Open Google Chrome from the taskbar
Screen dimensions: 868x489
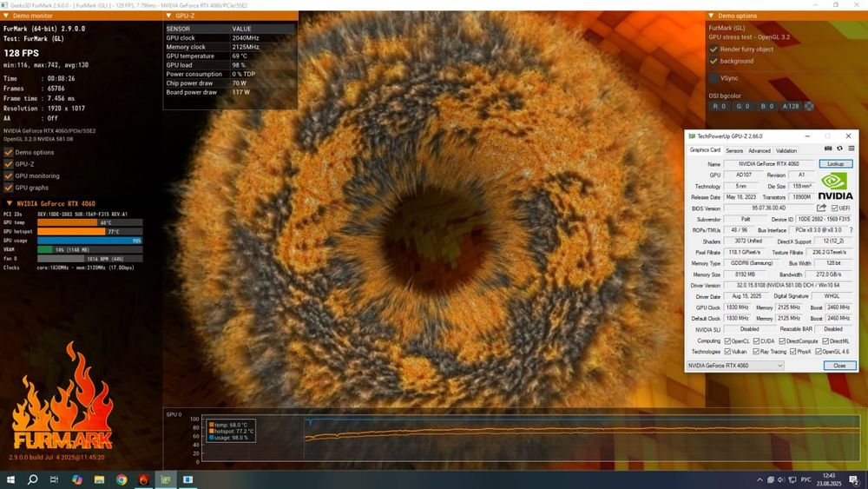click(x=122, y=479)
